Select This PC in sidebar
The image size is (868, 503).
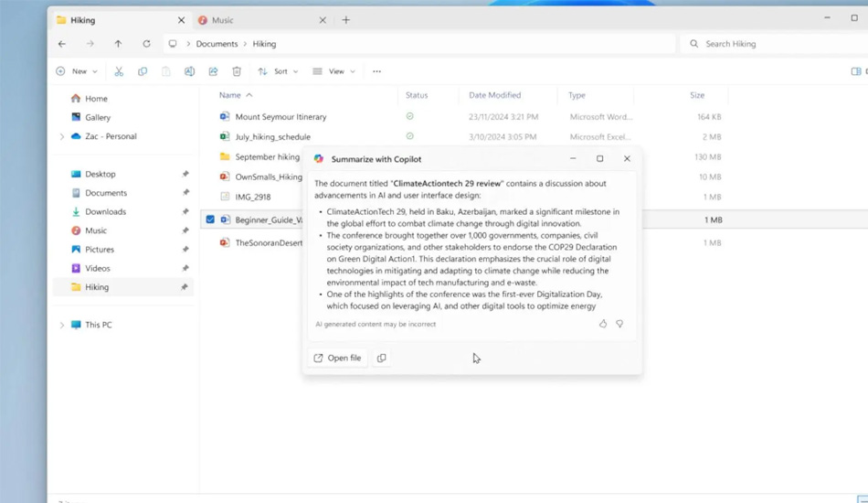pyautogui.click(x=91, y=326)
